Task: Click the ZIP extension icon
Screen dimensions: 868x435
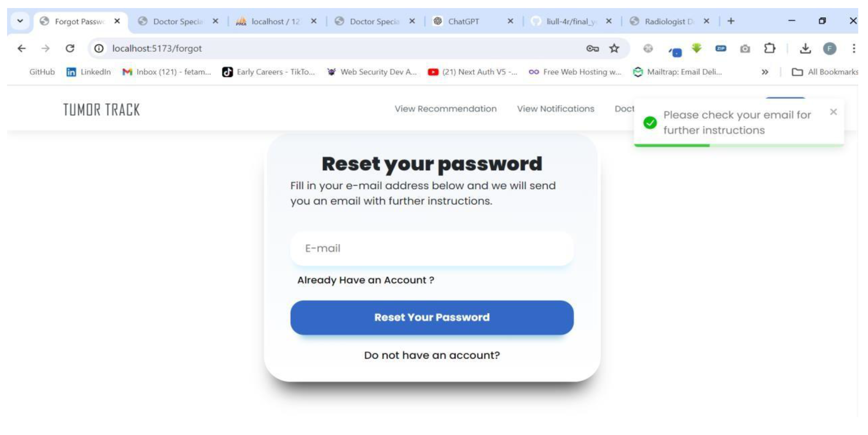Action: [721, 49]
